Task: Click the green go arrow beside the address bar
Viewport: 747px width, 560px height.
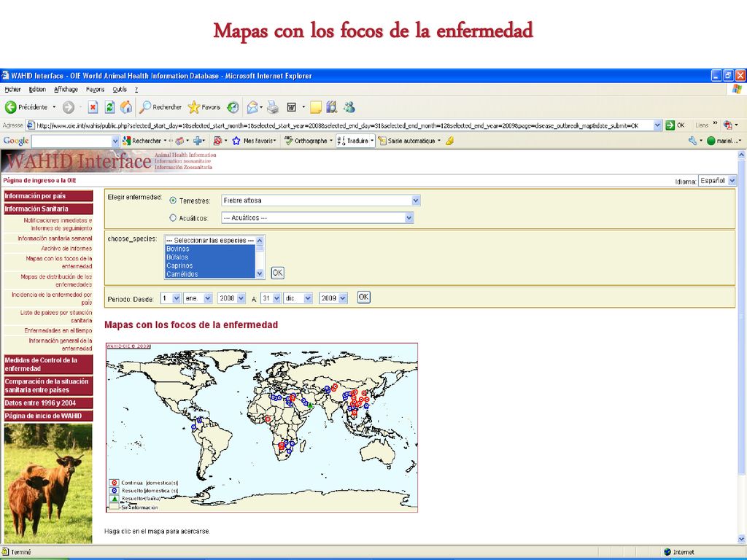Action: (x=670, y=125)
